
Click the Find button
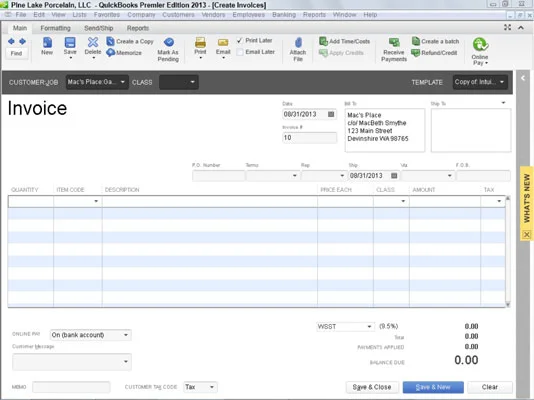16,53
